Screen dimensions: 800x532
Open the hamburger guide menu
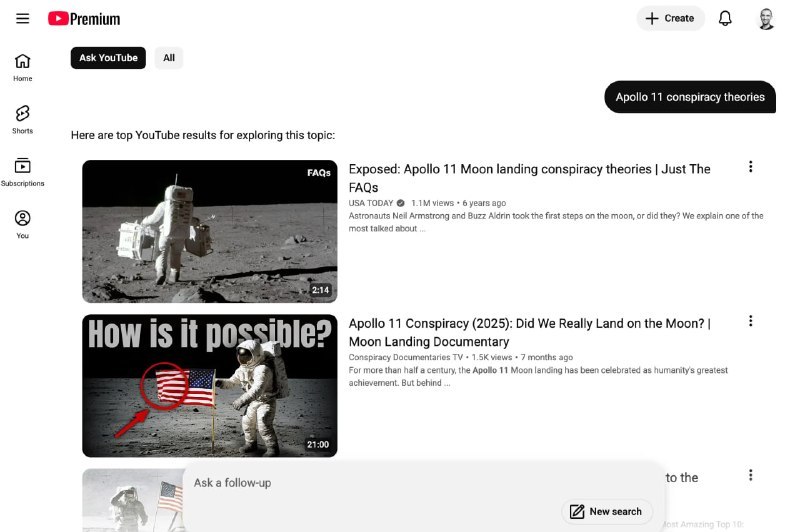click(22, 19)
